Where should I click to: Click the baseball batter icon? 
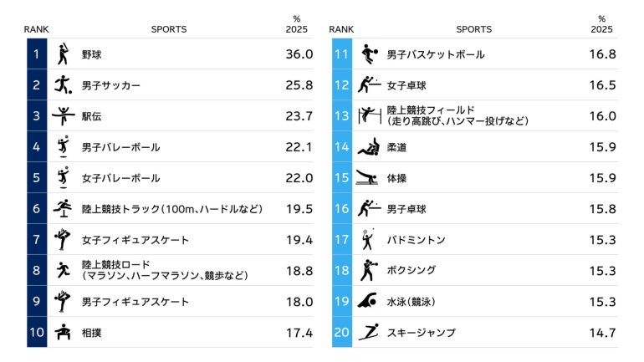click(x=63, y=54)
